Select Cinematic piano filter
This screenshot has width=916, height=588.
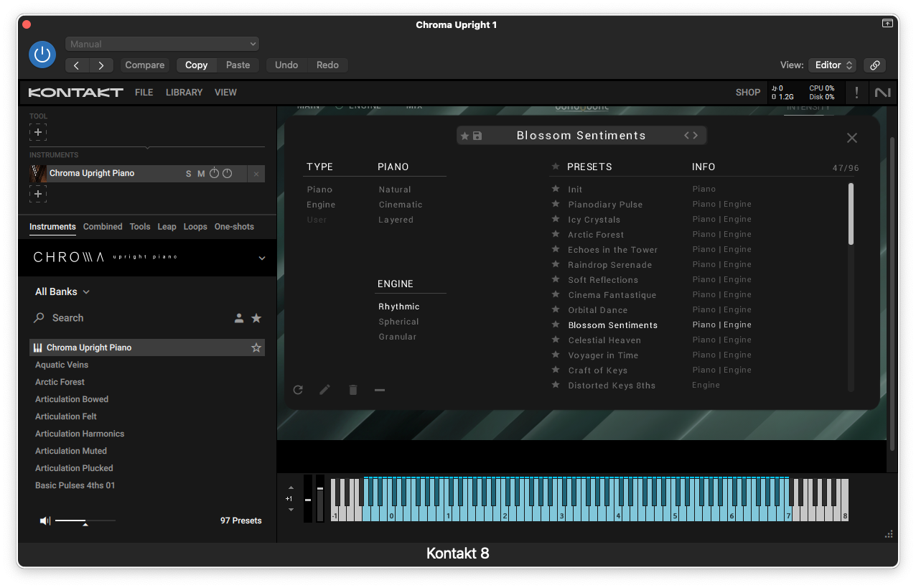coord(401,205)
